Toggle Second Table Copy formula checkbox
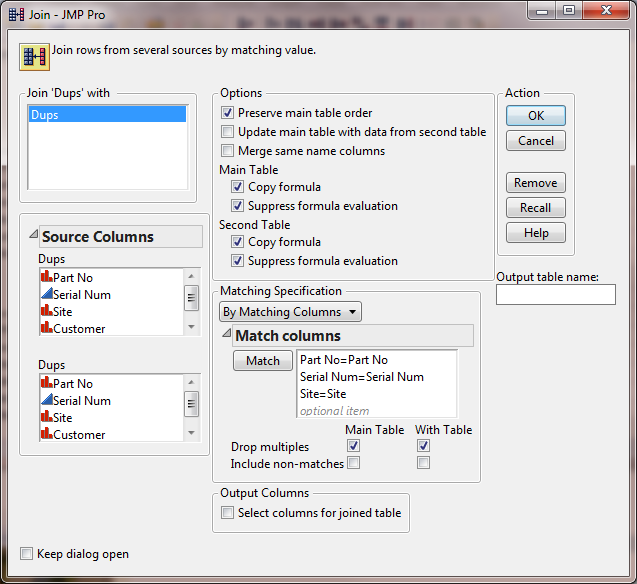Image resolution: width=637 pixels, height=584 pixels. click(x=238, y=242)
